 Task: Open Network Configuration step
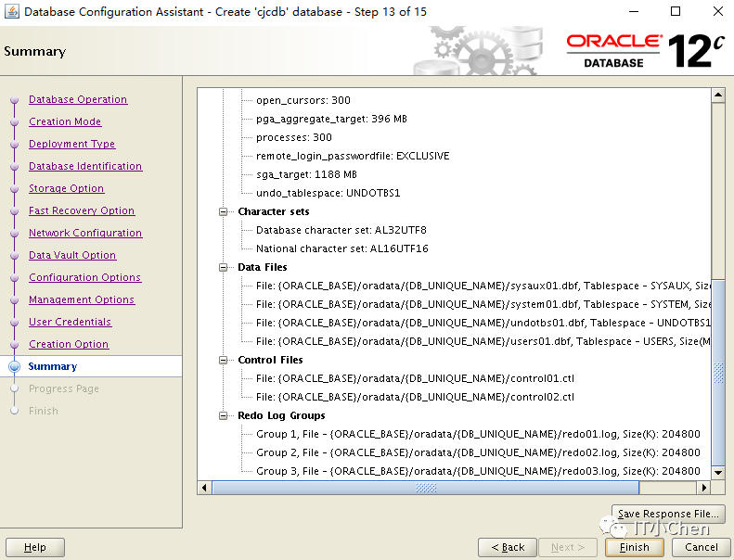[x=85, y=233]
